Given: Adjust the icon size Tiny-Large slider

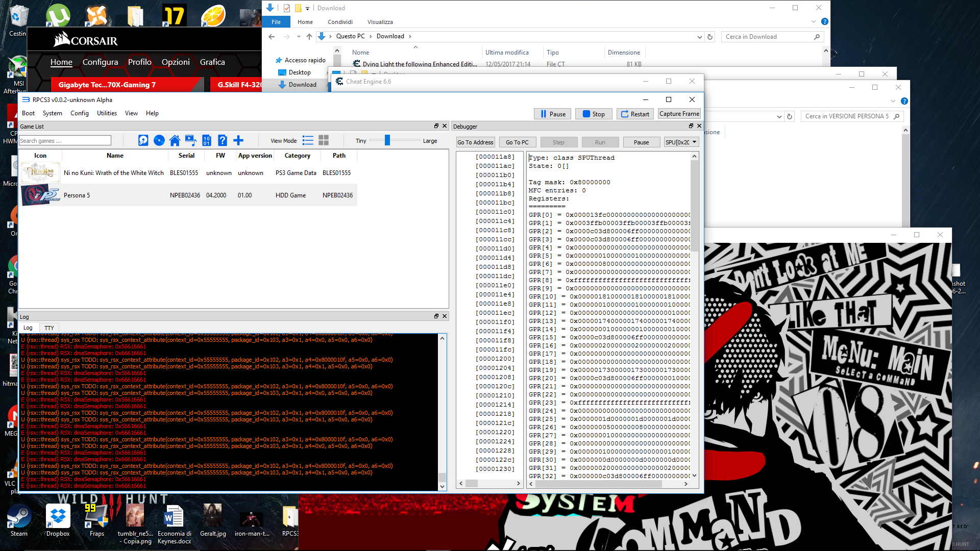Looking at the screenshot, I should (x=387, y=140).
